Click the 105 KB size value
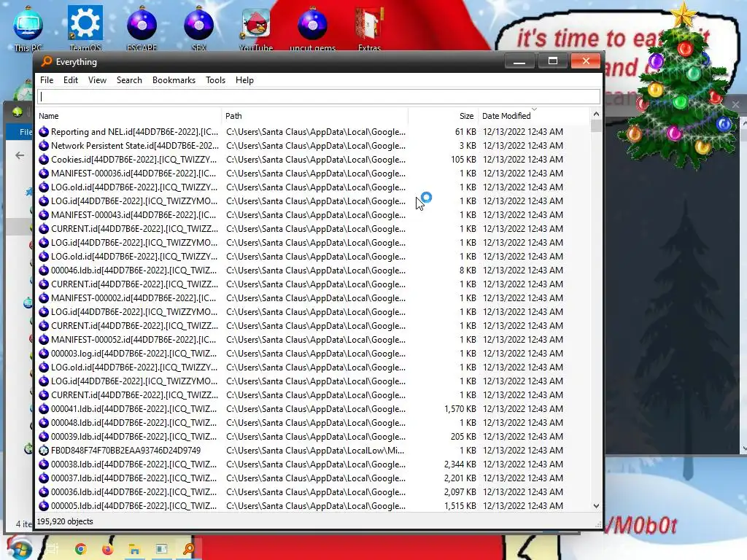Image resolution: width=747 pixels, height=560 pixels. click(463, 159)
